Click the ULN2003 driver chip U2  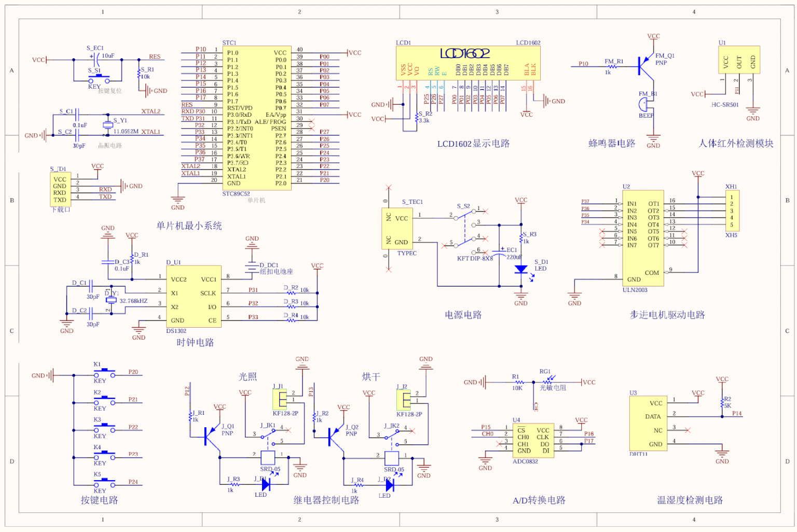(x=643, y=239)
